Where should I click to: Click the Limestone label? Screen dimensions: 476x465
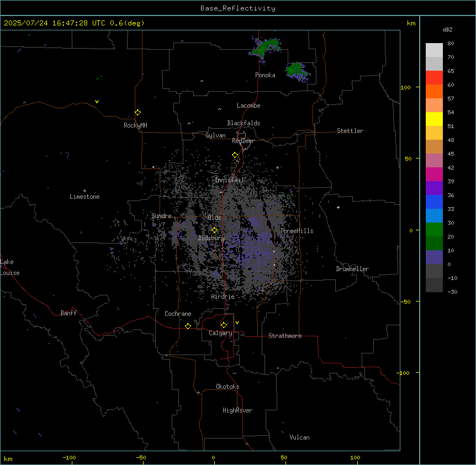84,197
